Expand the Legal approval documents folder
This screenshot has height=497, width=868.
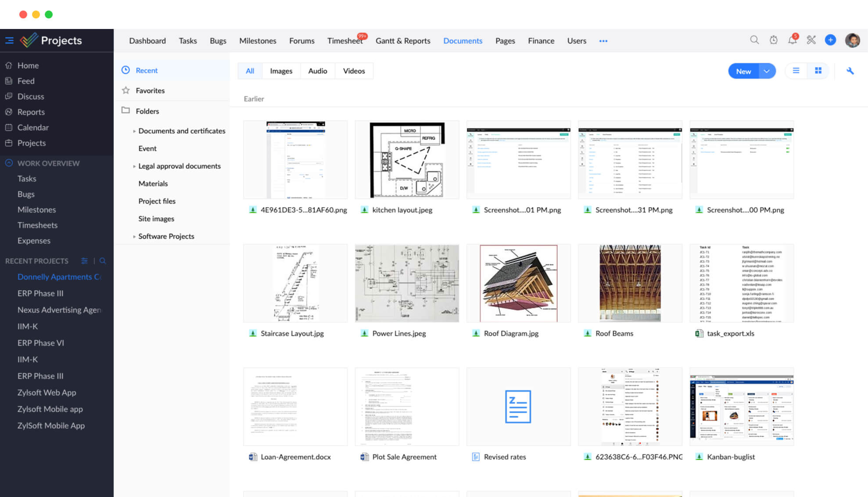[133, 166]
